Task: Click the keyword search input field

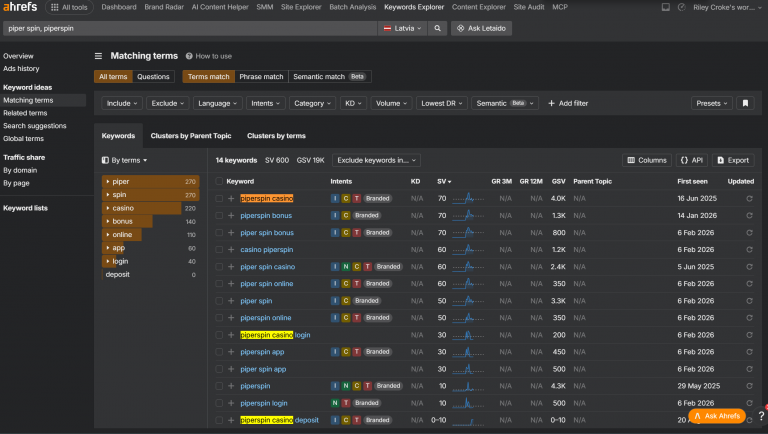Action: coord(190,28)
